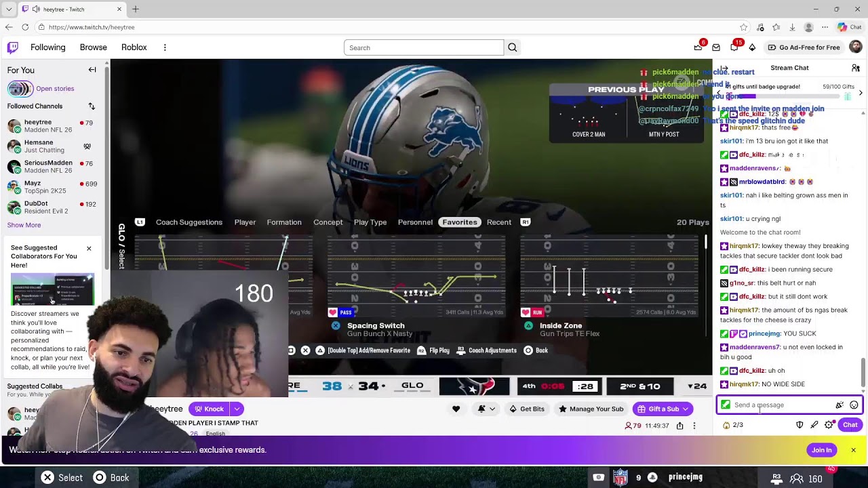Click the search magnifier button
868x488 pixels.
click(x=513, y=47)
